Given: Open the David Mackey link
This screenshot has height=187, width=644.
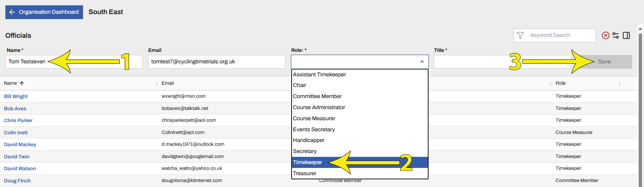Looking at the screenshot, I should click(x=20, y=145).
